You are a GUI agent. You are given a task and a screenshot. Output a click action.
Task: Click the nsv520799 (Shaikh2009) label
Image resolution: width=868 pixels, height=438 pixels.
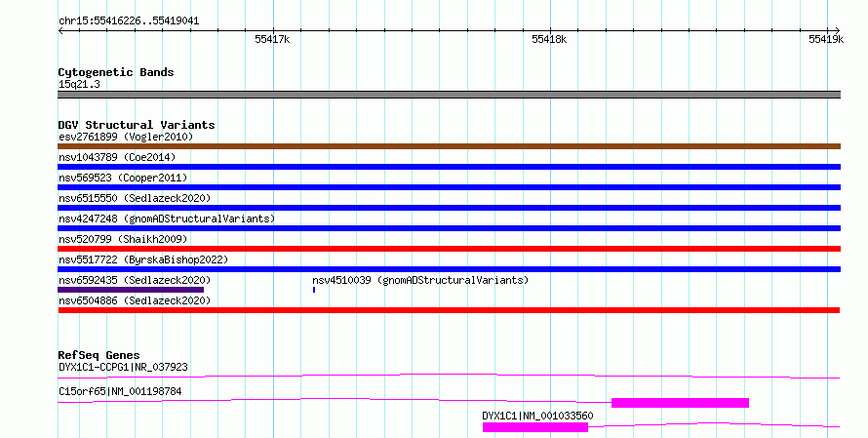pos(123,239)
